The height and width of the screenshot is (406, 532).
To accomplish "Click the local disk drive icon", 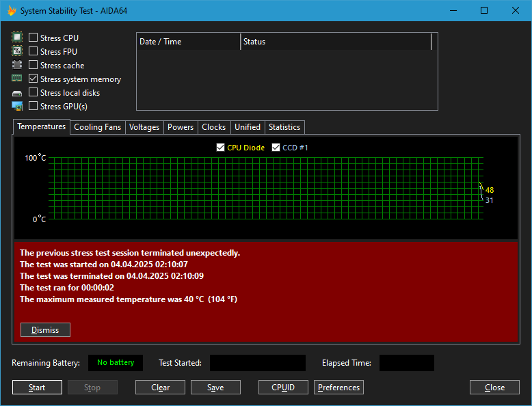I will (x=17, y=93).
